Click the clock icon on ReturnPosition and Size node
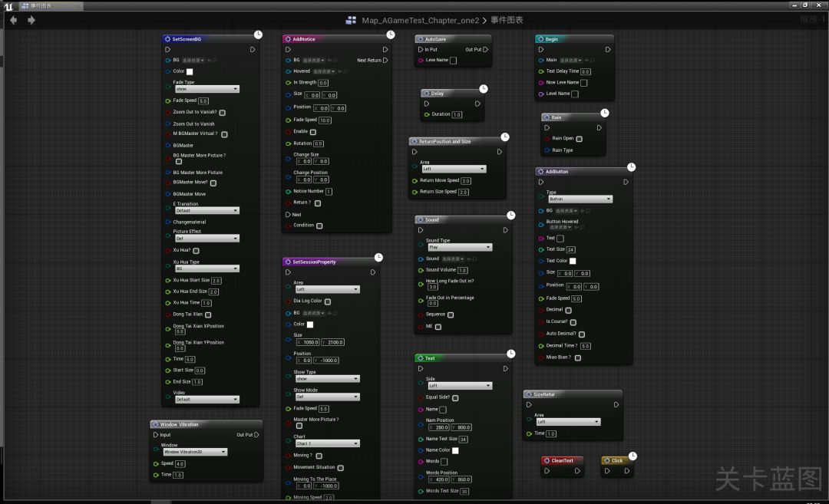 click(505, 137)
